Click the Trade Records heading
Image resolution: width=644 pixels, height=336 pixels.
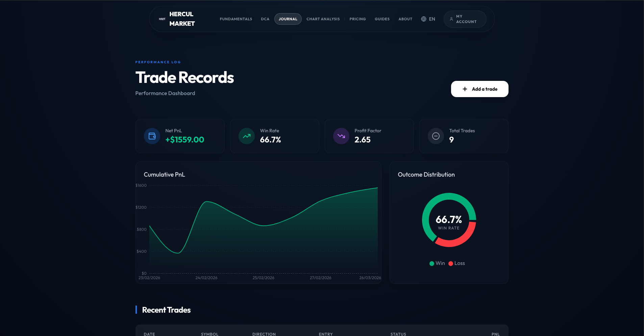coord(185,77)
